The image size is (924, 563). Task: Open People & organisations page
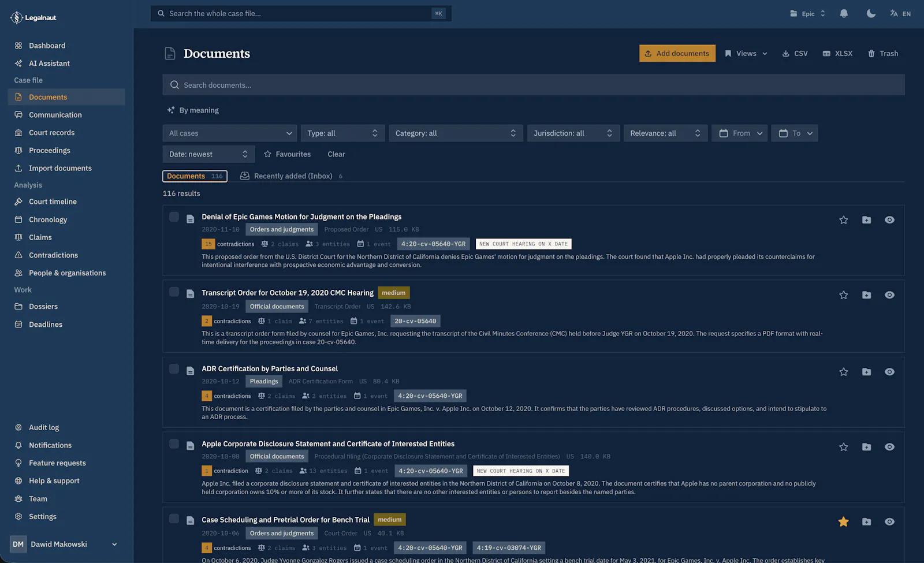coord(66,273)
